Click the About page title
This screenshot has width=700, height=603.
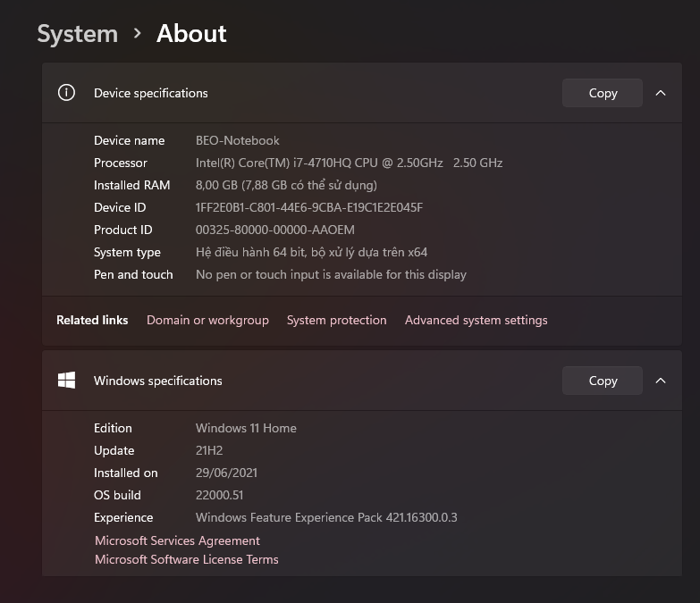pos(191,34)
